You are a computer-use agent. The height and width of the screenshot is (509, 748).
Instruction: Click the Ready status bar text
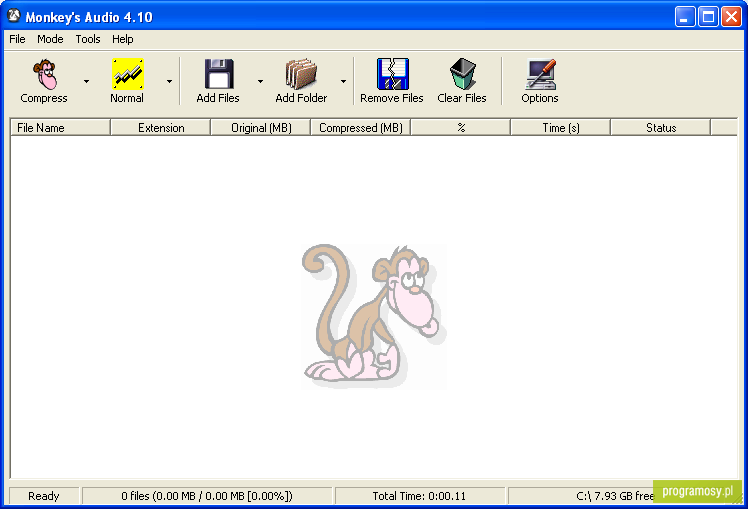(x=43, y=496)
